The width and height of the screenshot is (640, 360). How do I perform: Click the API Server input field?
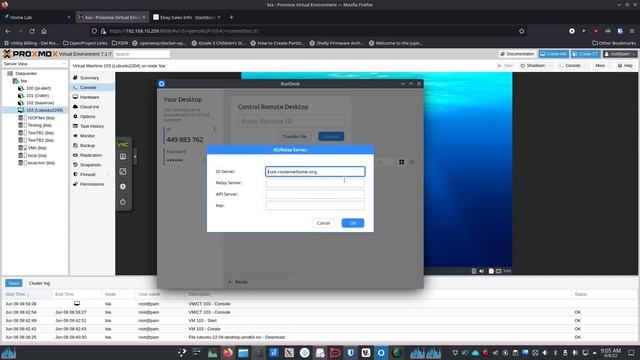[315, 194]
